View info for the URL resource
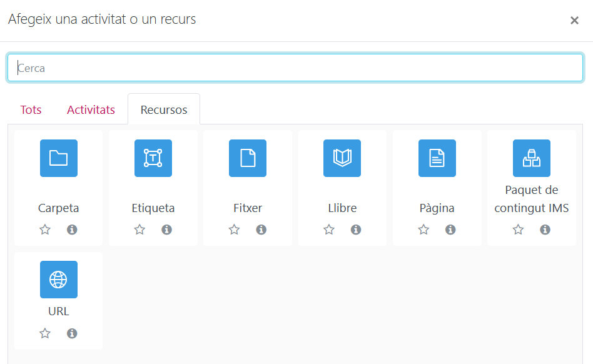593x364 pixels. click(72, 333)
